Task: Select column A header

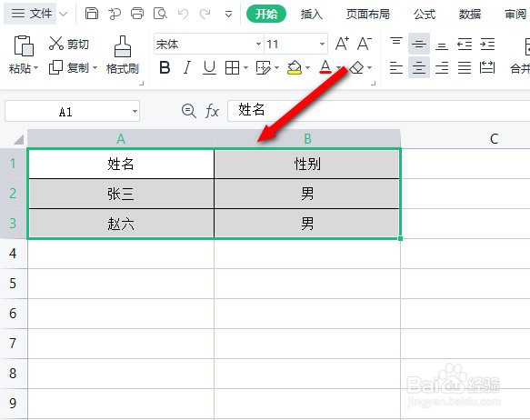Action: coord(121,138)
